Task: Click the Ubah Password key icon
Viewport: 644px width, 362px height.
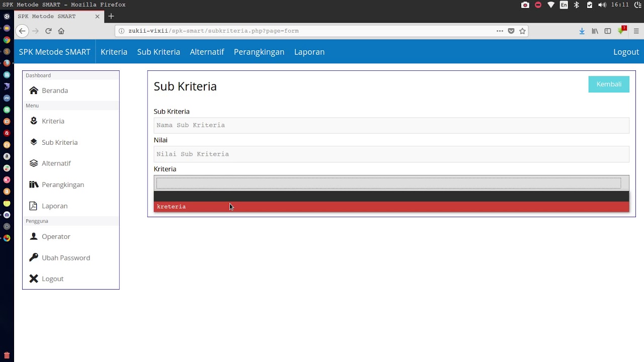Action: pos(34,257)
